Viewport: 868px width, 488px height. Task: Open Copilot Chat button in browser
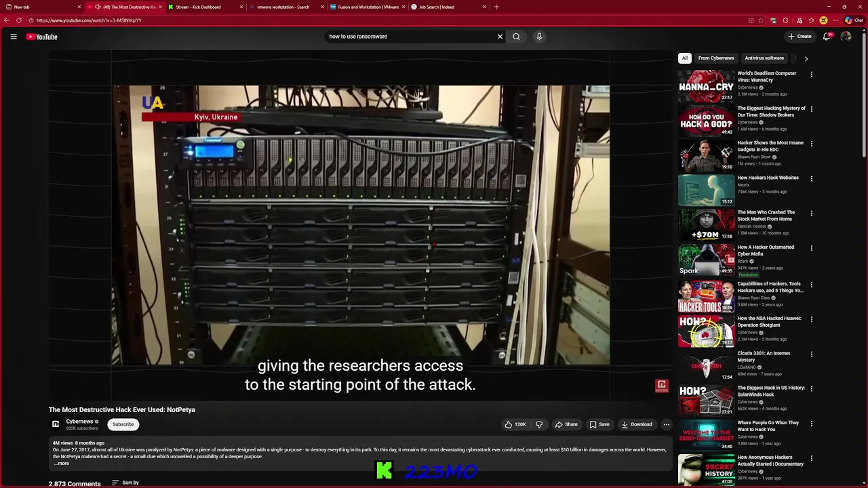point(853,20)
